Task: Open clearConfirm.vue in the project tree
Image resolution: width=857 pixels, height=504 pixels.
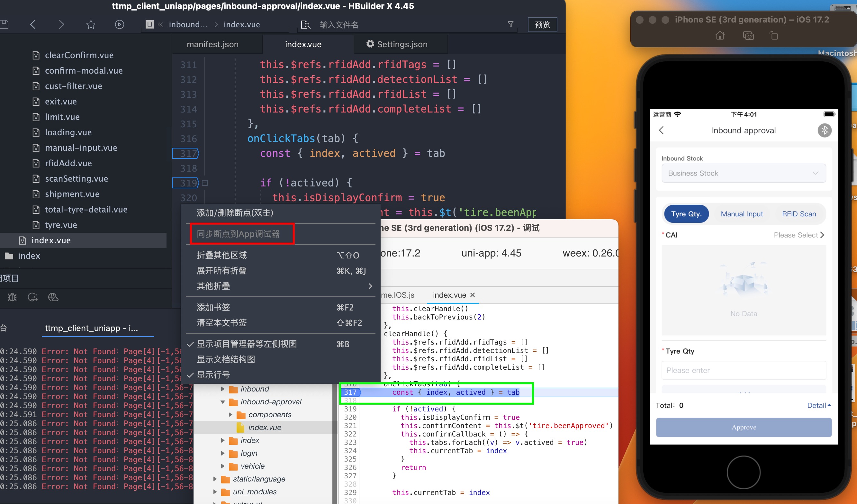Action: [79, 55]
